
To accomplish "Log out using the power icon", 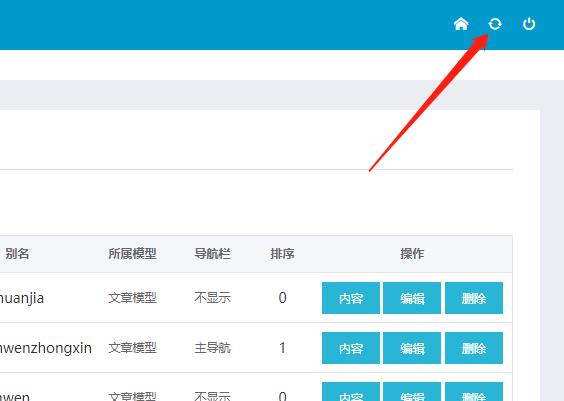I will click(x=529, y=24).
